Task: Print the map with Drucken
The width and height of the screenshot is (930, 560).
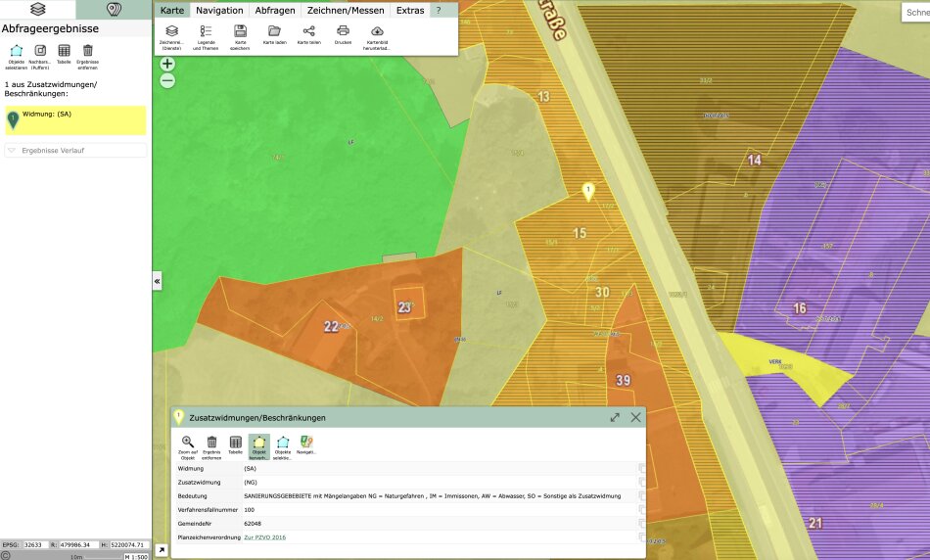Action: point(343,36)
